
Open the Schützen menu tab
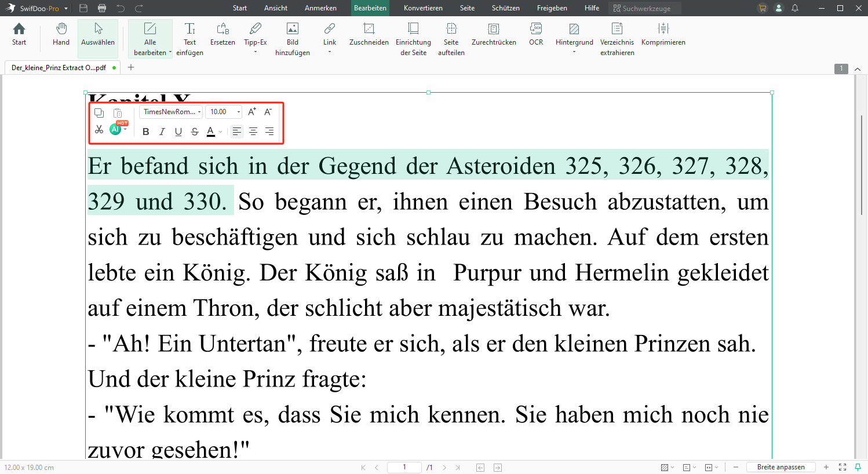(506, 8)
